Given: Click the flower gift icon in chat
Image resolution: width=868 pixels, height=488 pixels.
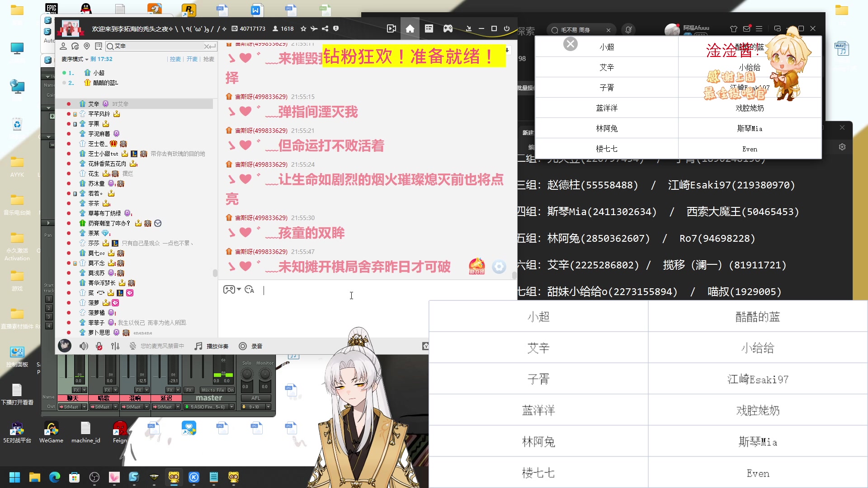Looking at the screenshot, I should pos(476,266).
